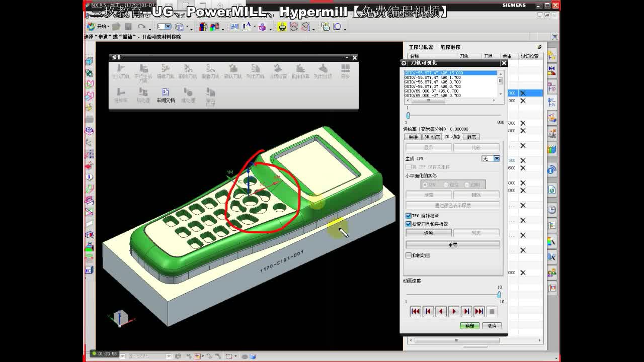Screen dimensions: 644x362
Task: Enable the 抑制动画 checkbox
Action: (x=408, y=255)
